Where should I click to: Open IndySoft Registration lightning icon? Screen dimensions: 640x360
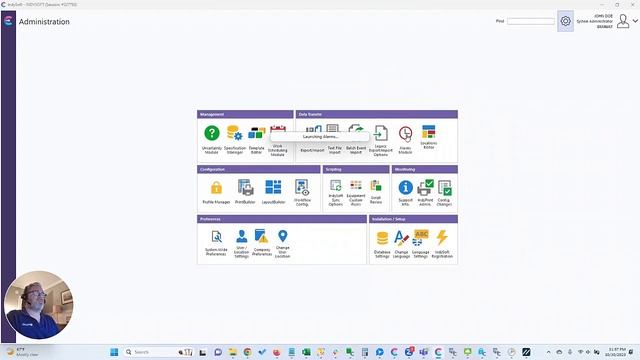(442, 237)
